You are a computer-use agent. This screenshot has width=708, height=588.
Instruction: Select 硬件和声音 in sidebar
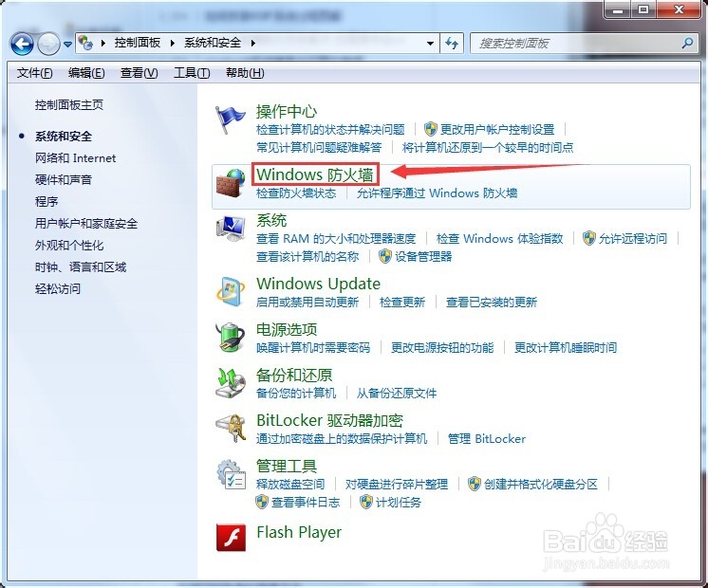click(x=64, y=179)
